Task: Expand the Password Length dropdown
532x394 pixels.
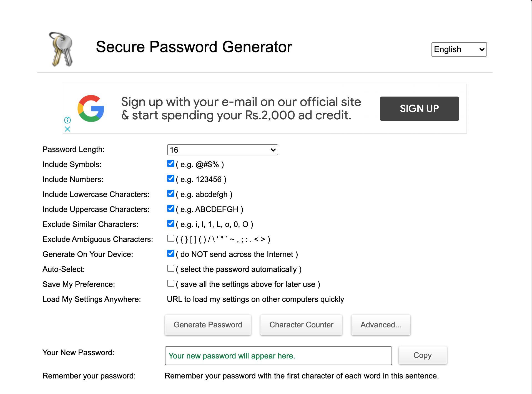Action: (x=222, y=150)
